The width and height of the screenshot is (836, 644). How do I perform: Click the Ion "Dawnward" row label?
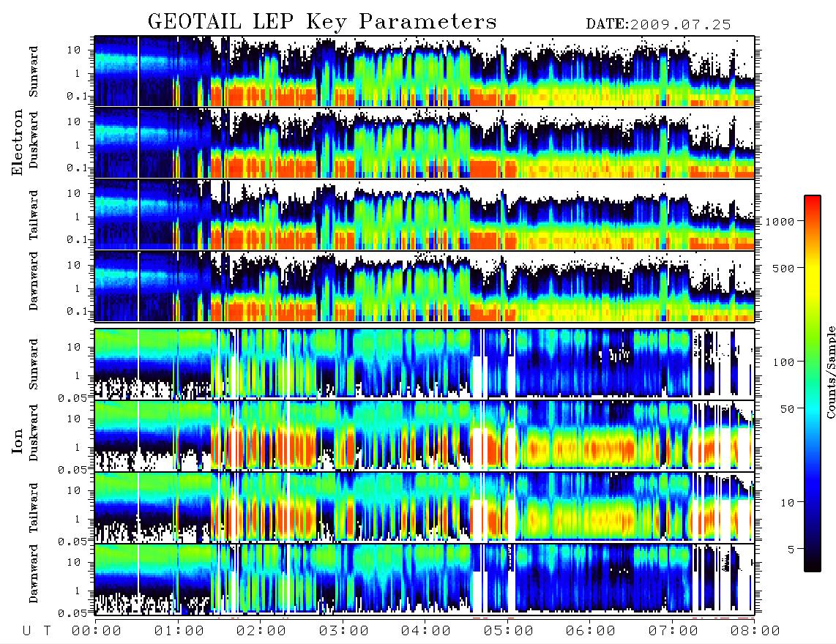click(x=34, y=574)
